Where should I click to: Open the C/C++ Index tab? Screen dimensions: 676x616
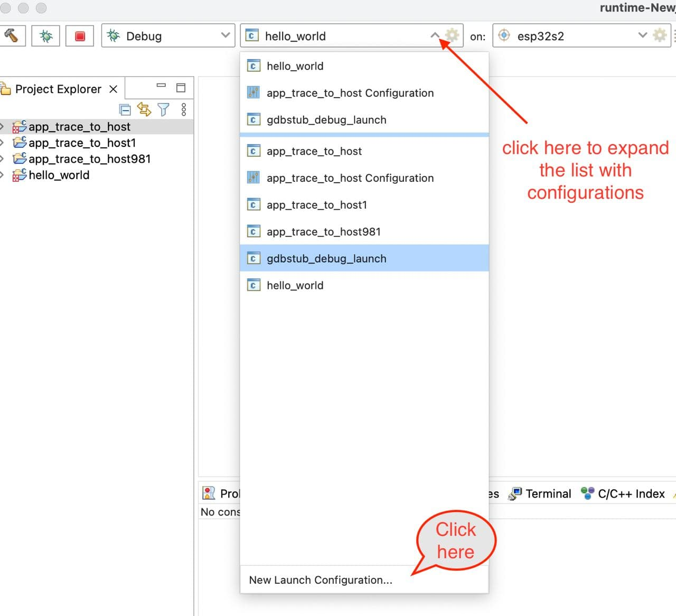(631, 493)
